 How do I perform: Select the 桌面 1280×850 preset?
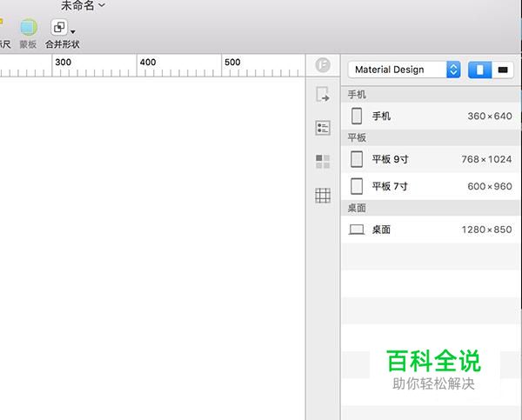[x=431, y=230]
